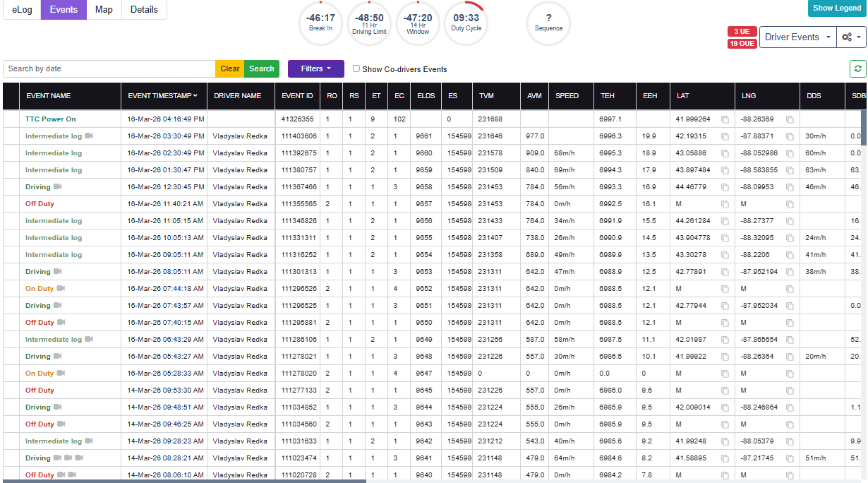Copy latitude 42.01987 via copy icon
The height and width of the screenshot is (483, 868).
coord(725,340)
